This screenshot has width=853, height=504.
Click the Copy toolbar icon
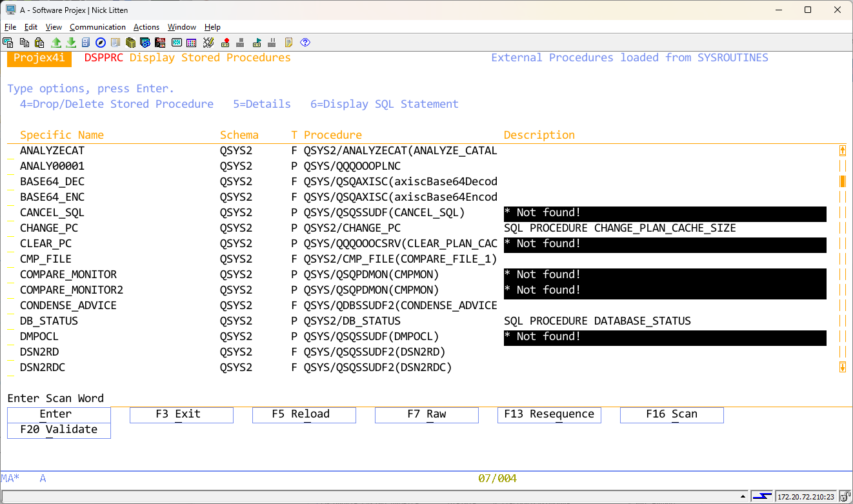coord(25,43)
